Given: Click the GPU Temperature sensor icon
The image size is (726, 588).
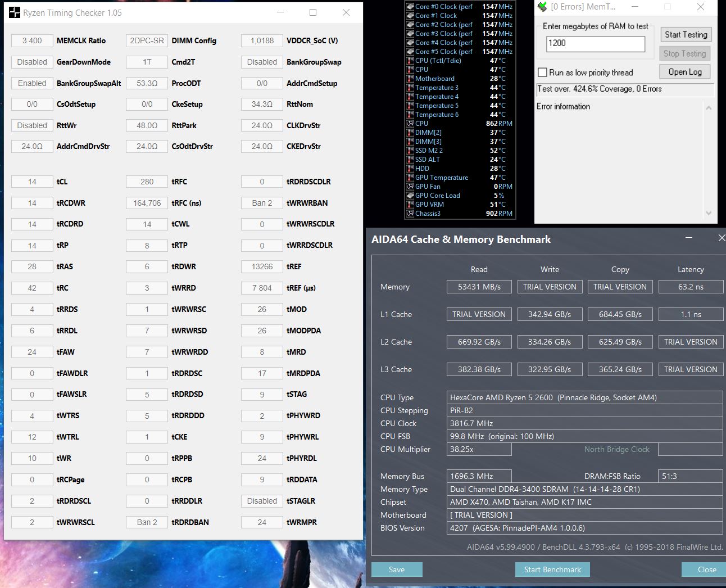Looking at the screenshot, I should [x=410, y=178].
